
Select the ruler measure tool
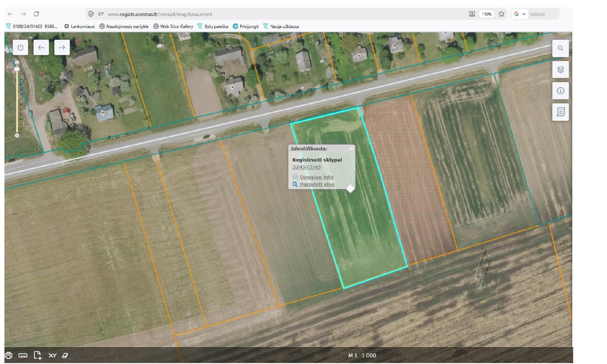[23, 355]
